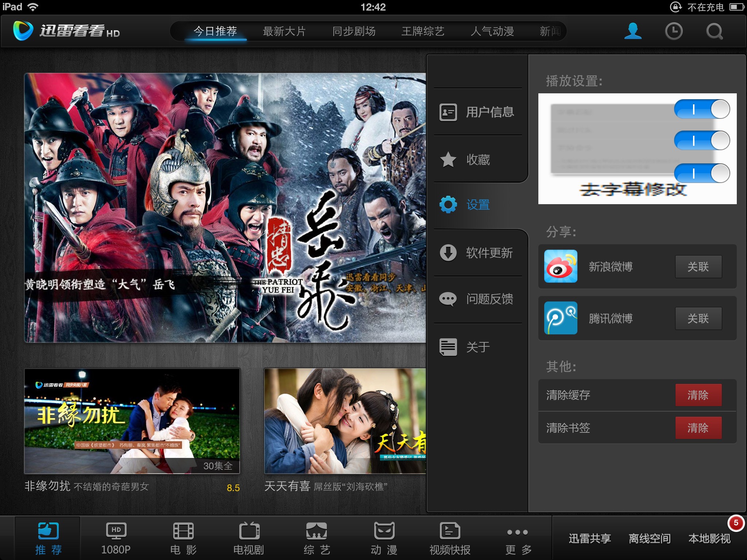The height and width of the screenshot is (560, 747).
Task: Toggle the second playback setting switch
Action: click(702, 140)
